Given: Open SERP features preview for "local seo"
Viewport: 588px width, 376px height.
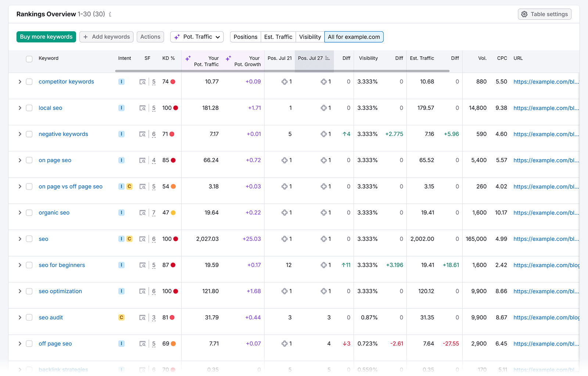Looking at the screenshot, I should point(142,108).
